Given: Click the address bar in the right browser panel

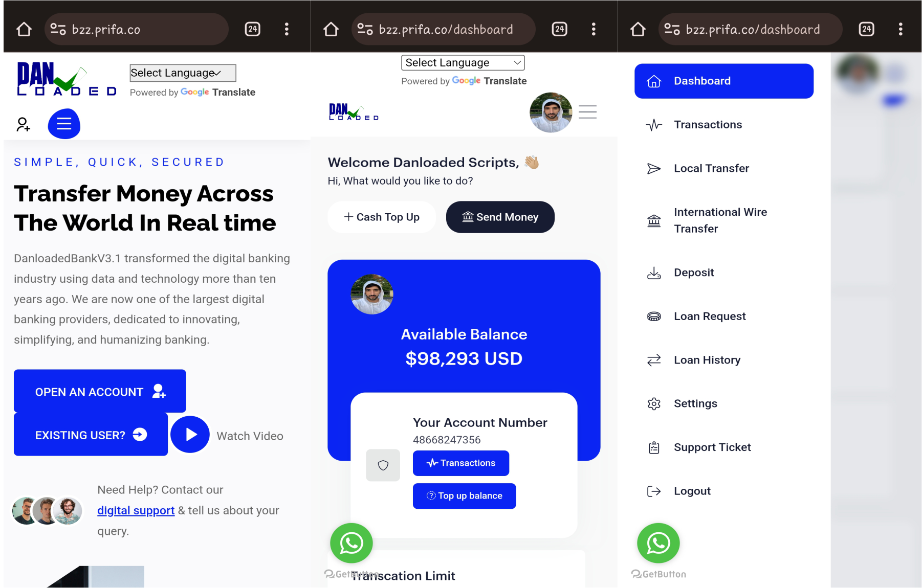Looking at the screenshot, I should click(751, 29).
